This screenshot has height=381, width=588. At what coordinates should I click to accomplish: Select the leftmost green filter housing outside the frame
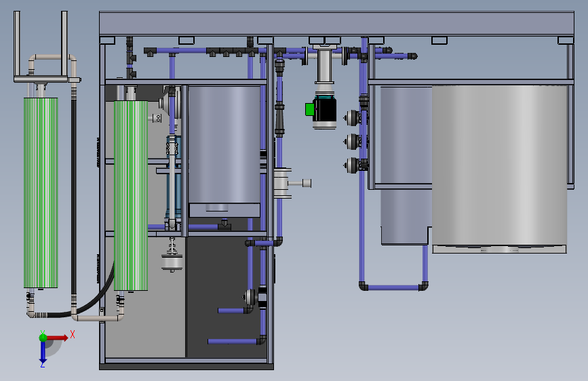click(x=41, y=193)
